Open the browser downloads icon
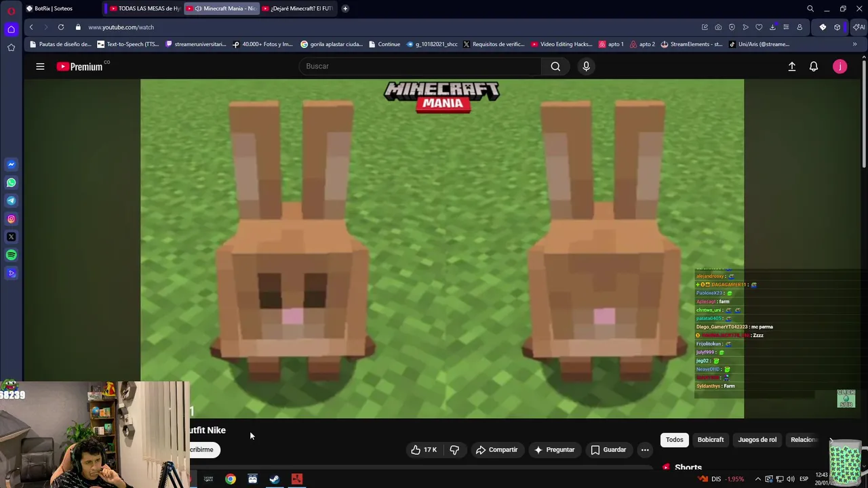This screenshot has height=488, width=868. tap(772, 27)
